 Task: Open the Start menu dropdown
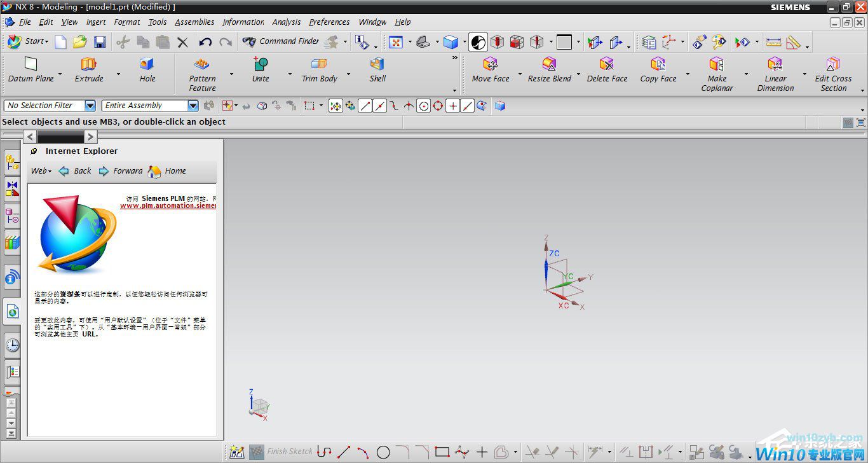[x=29, y=41]
